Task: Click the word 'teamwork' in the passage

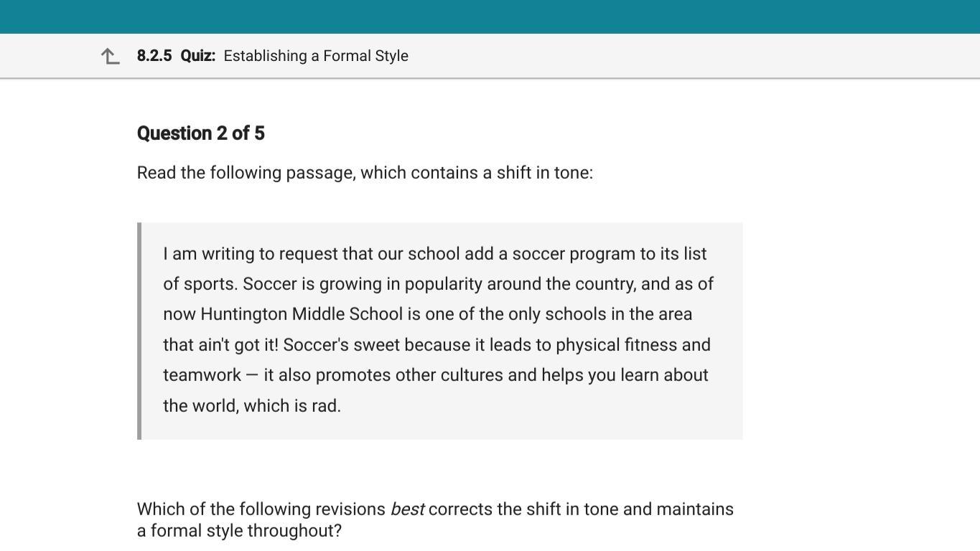Action: 202,375
